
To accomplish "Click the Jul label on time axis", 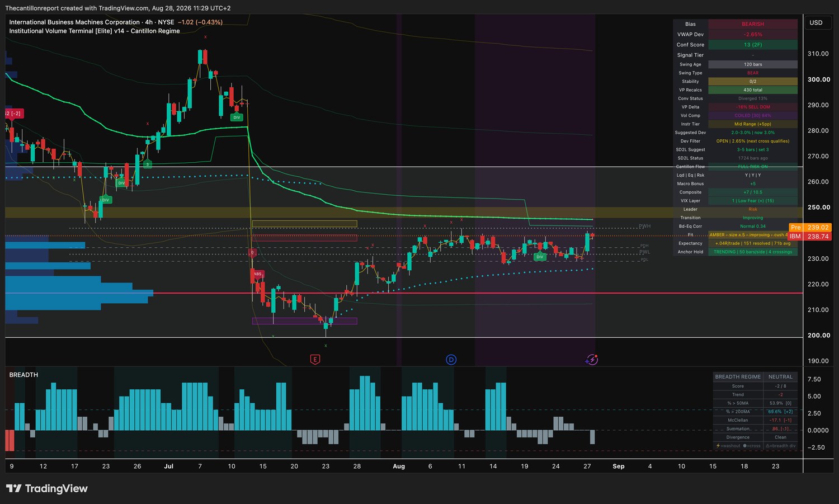I will coord(168,466).
